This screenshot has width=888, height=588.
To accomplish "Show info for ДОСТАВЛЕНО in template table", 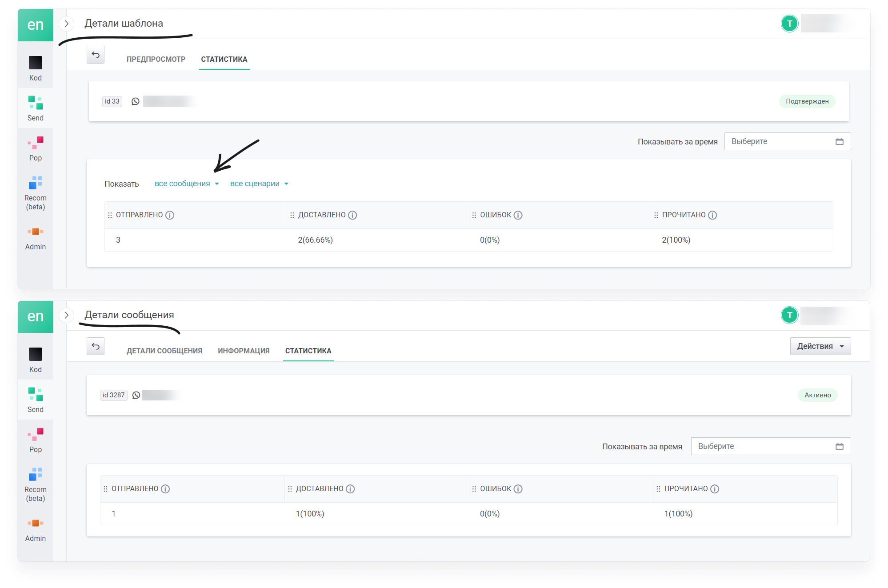I will 352,215.
